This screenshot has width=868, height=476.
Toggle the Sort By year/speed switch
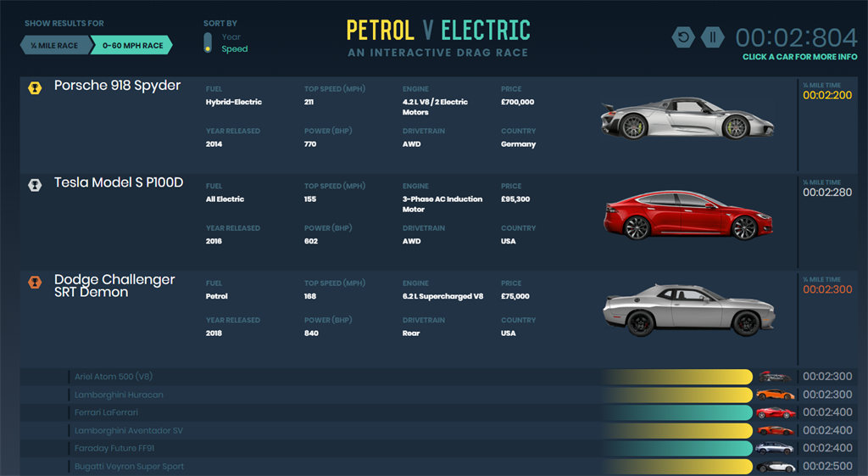point(207,42)
